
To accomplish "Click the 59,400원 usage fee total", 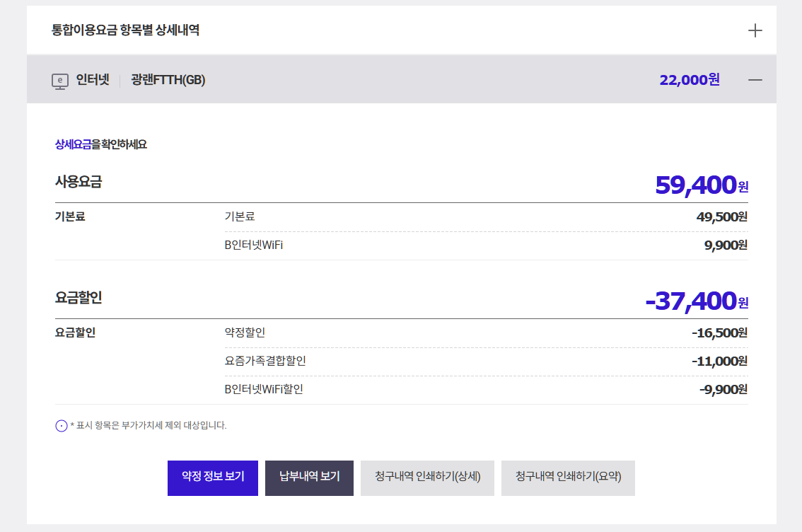I will pyautogui.click(x=700, y=185).
